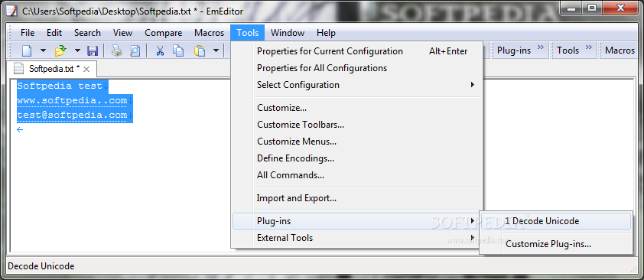Click the Copy icon
This screenshot has width=644, height=280.
click(x=178, y=51)
